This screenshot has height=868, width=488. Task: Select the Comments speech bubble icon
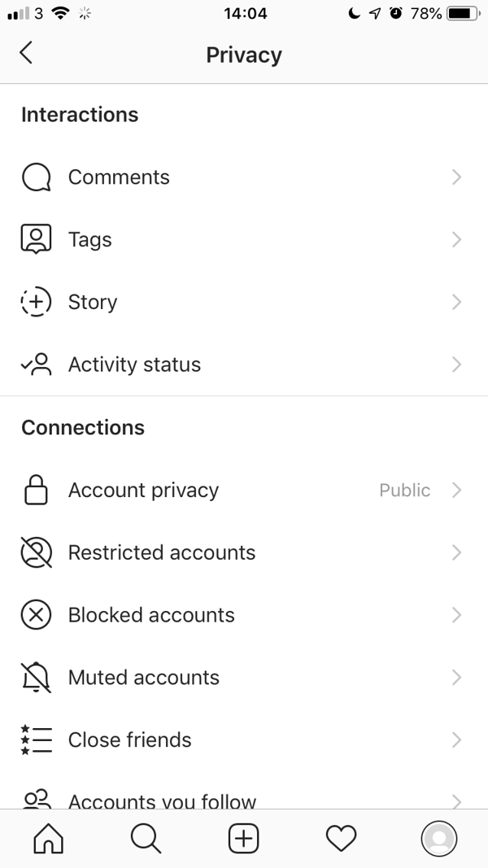coord(36,177)
